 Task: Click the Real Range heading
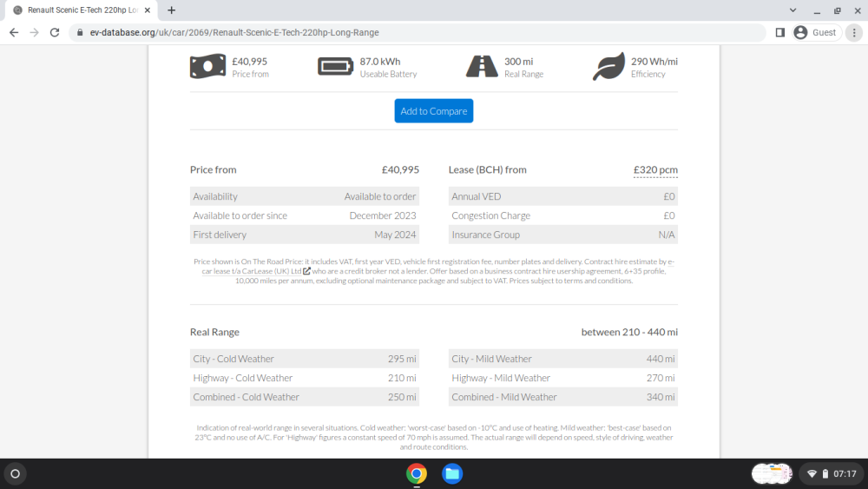tap(214, 332)
